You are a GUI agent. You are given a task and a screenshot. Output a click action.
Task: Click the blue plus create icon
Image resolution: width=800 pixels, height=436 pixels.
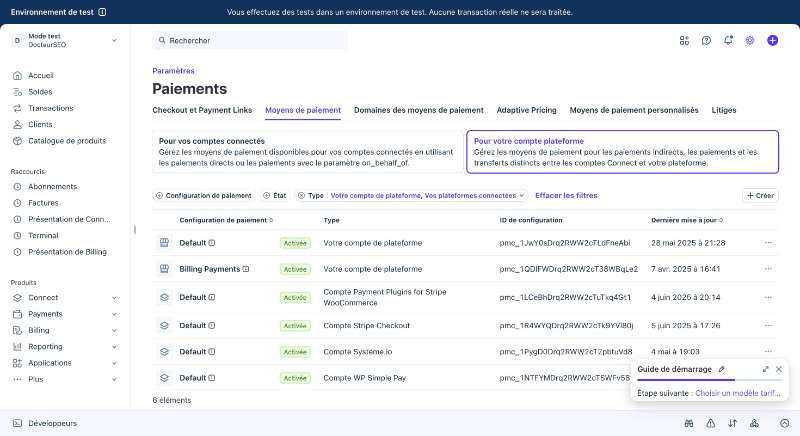pos(772,40)
